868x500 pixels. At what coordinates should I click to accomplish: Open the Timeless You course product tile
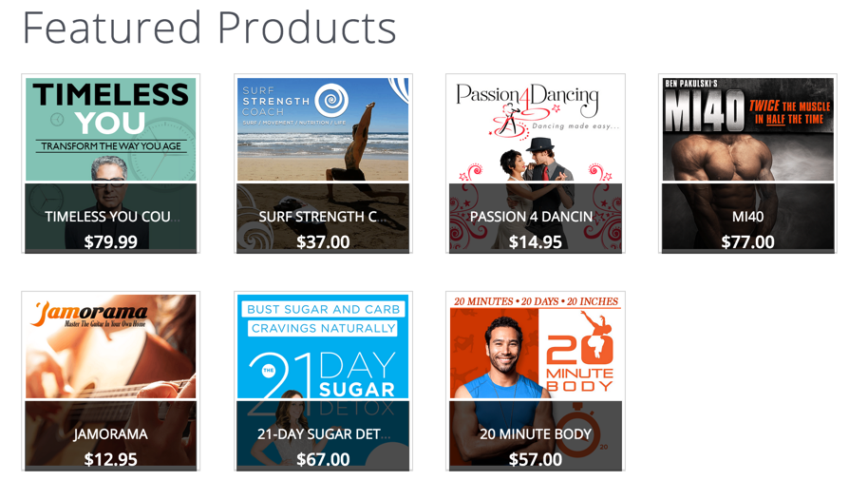[111, 163]
